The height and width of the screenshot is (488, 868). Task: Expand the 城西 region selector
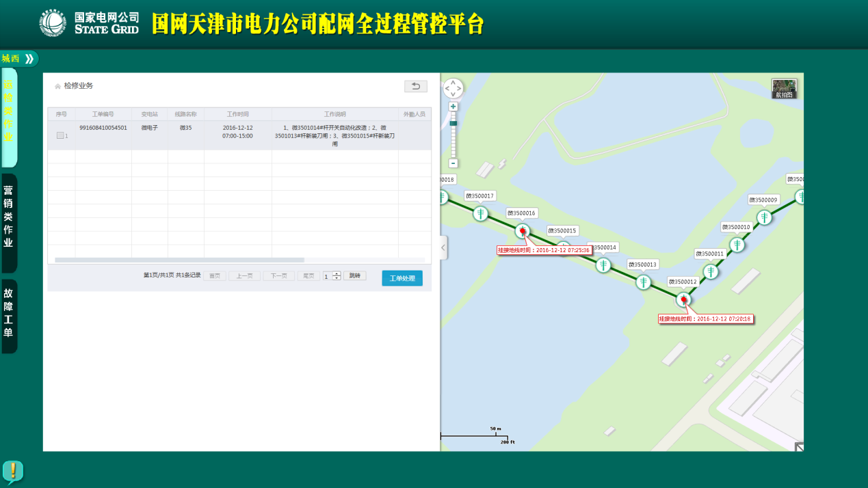click(29, 59)
